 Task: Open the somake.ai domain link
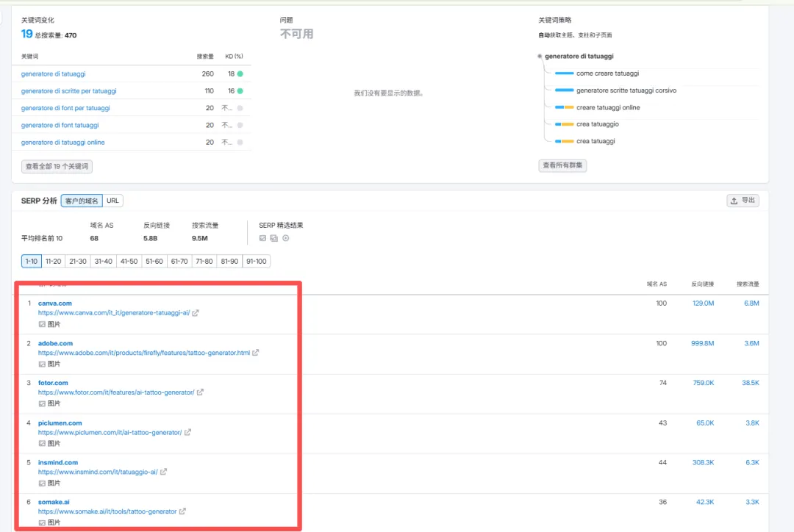tap(54, 502)
